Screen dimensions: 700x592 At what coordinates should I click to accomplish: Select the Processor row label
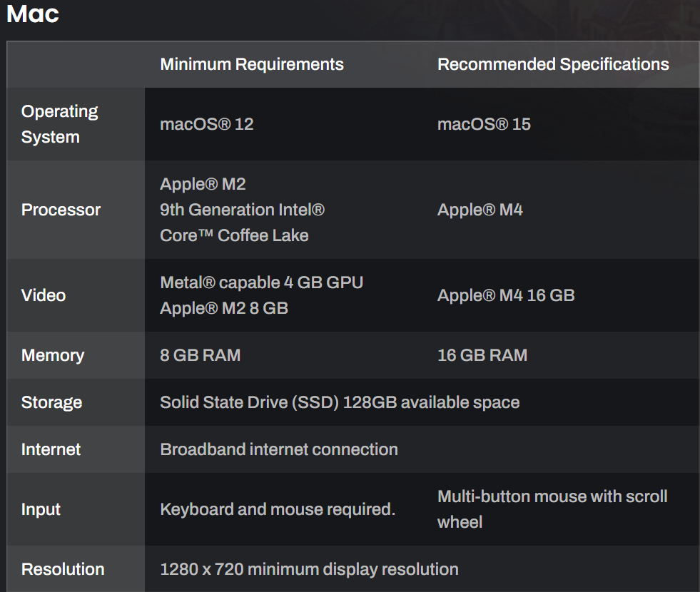pos(61,210)
